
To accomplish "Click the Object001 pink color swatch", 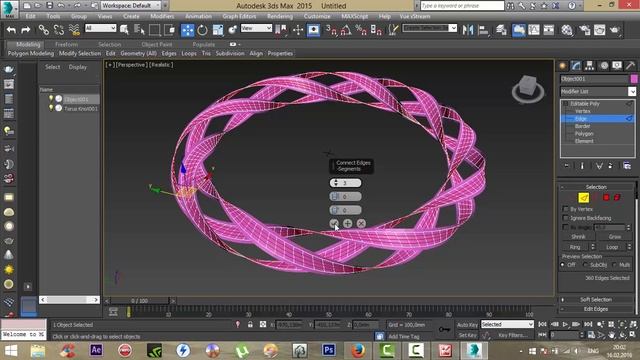I will [633, 79].
